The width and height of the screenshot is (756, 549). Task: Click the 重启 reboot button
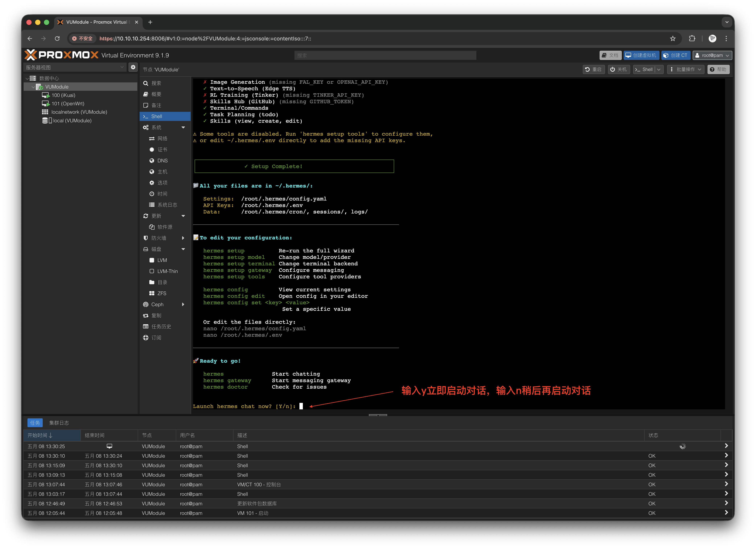pyautogui.click(x=593, y=69)
